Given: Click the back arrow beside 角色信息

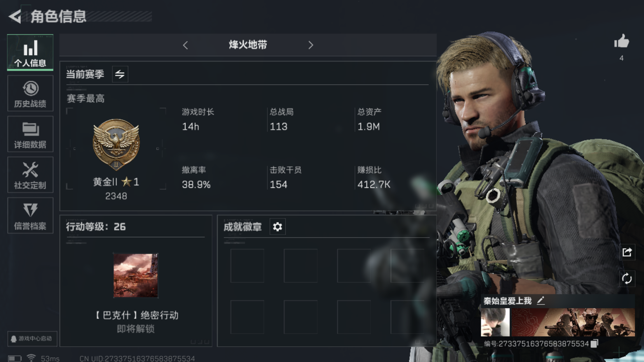Looking at the screenshot, I should pyautogui.click(x=15, y=16).
